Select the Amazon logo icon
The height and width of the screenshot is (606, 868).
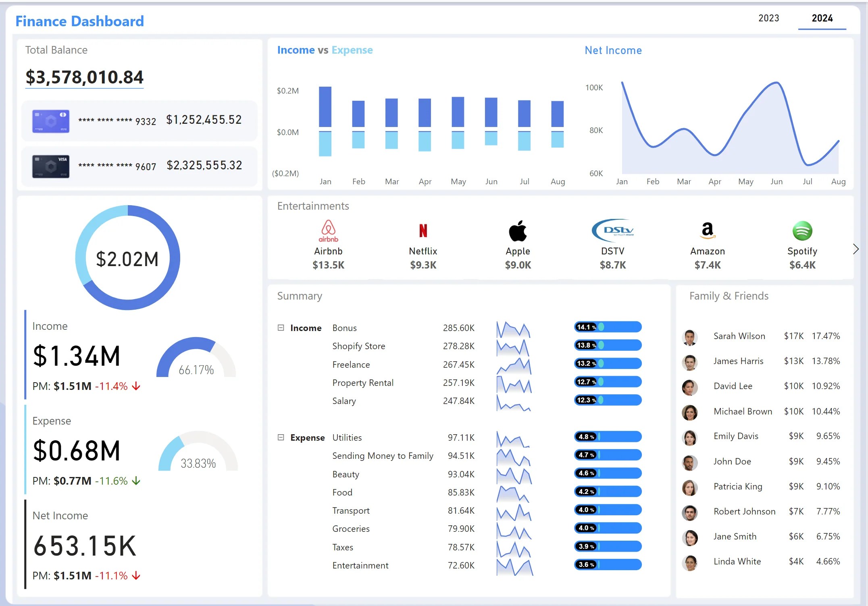(708, 230)
